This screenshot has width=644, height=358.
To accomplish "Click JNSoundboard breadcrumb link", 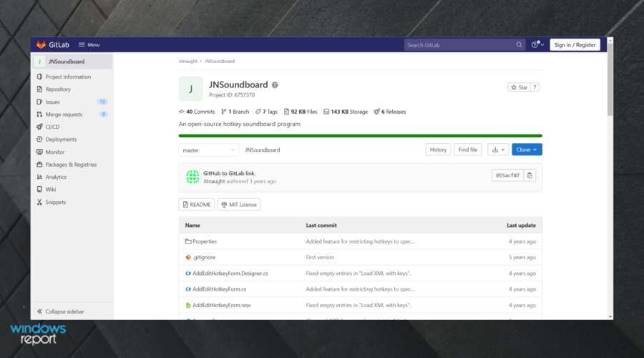I will click(220, 62).
